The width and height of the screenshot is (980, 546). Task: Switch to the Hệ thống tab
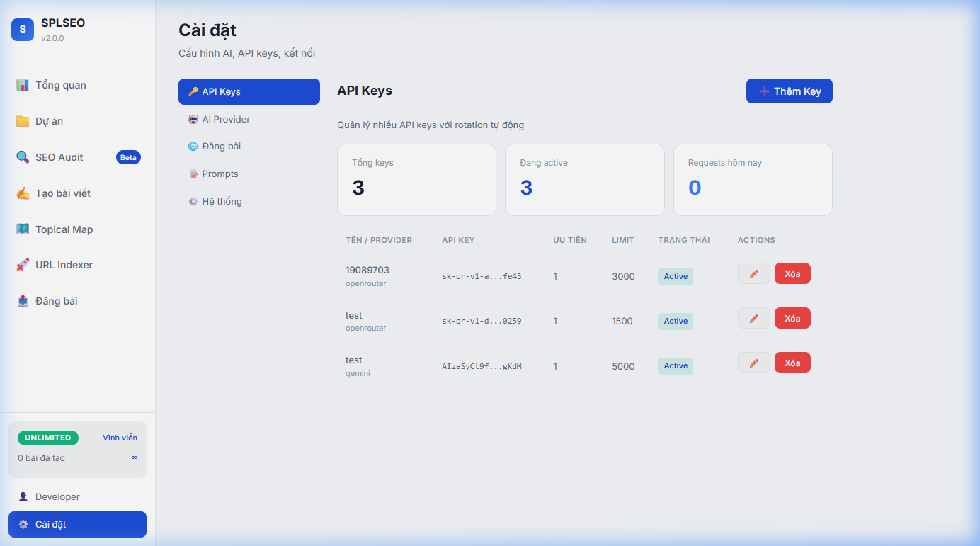pyautogui.click(x=249, y=202)
